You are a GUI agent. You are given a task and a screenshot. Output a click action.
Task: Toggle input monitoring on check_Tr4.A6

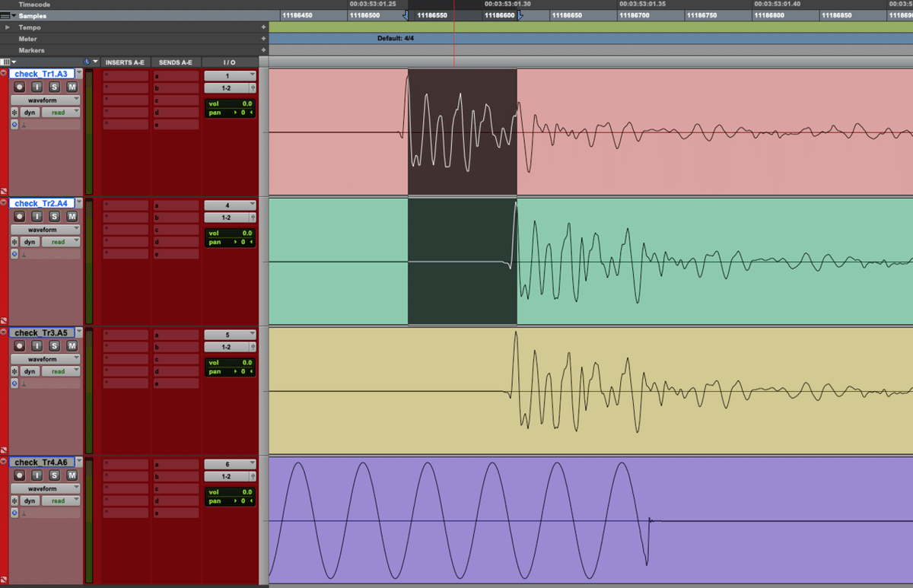[x=37, y=475]
